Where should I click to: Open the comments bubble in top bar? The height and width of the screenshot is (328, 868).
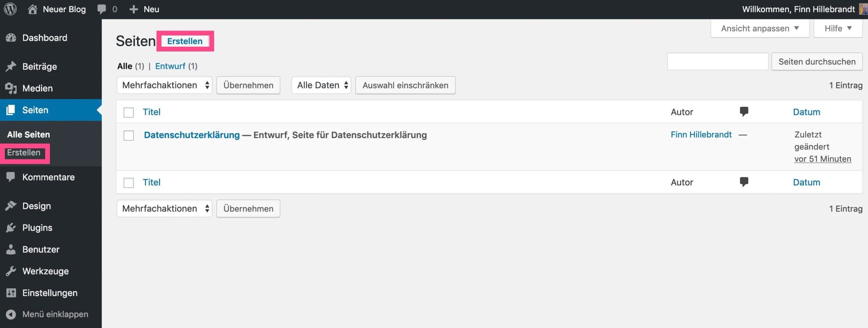[x=102, y=9]
